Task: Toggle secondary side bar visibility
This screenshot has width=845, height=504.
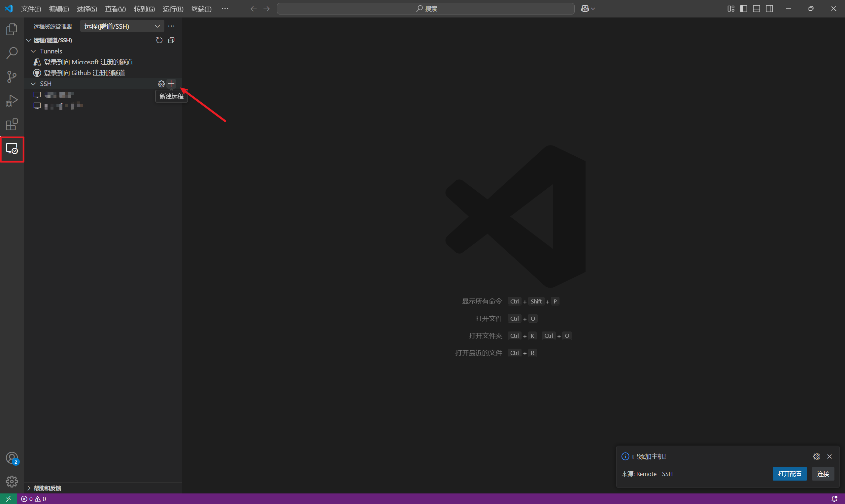Action: 769,9
